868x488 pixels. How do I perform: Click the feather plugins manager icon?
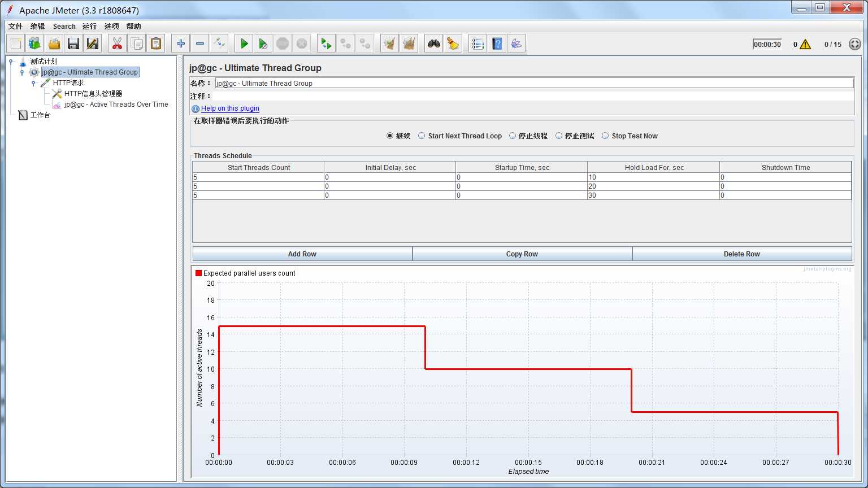[516, 43]
